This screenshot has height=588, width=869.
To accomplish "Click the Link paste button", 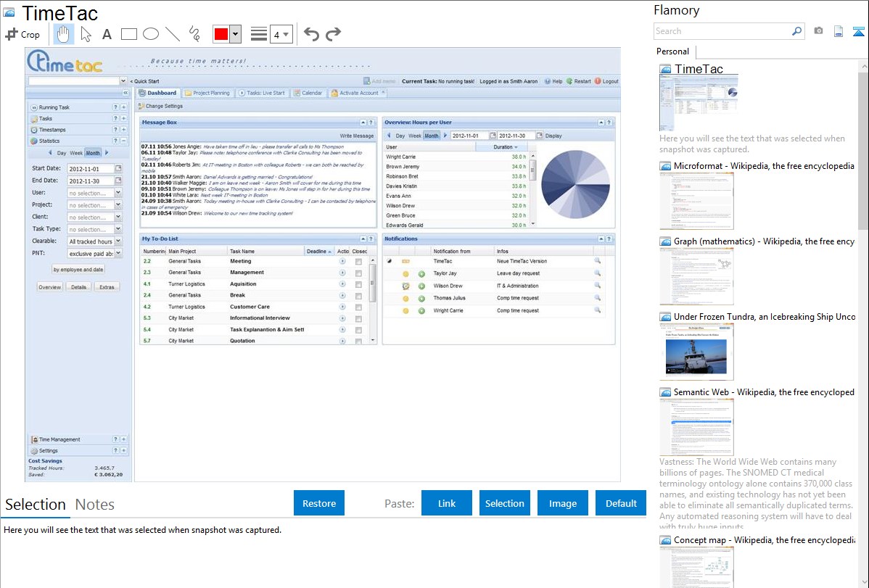I will click(x=447, y=503).
